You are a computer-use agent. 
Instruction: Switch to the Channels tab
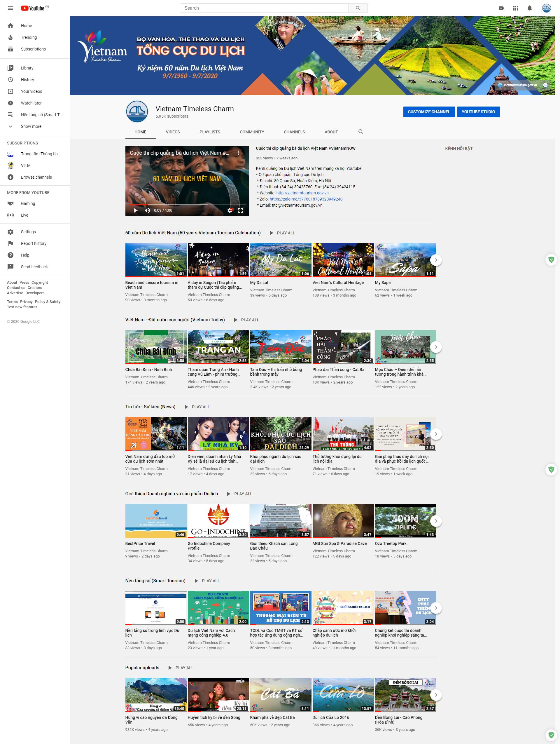[294, 132]
